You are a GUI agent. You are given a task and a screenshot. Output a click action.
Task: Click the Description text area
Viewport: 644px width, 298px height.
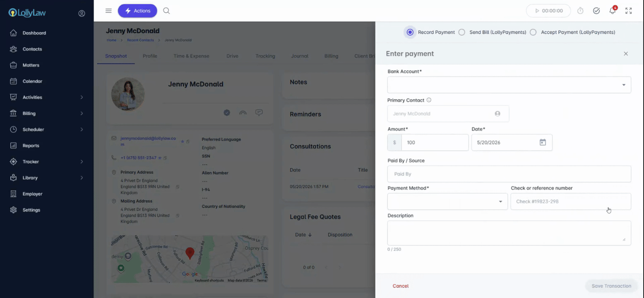tap(509, 233)
